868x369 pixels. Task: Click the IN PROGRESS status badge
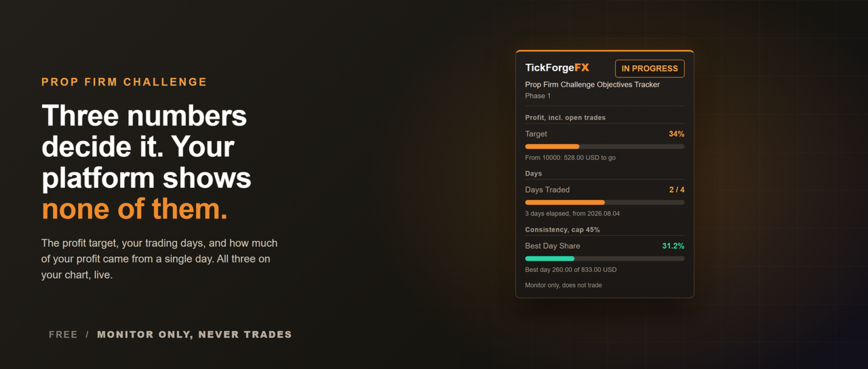click(x=650, y=69)
